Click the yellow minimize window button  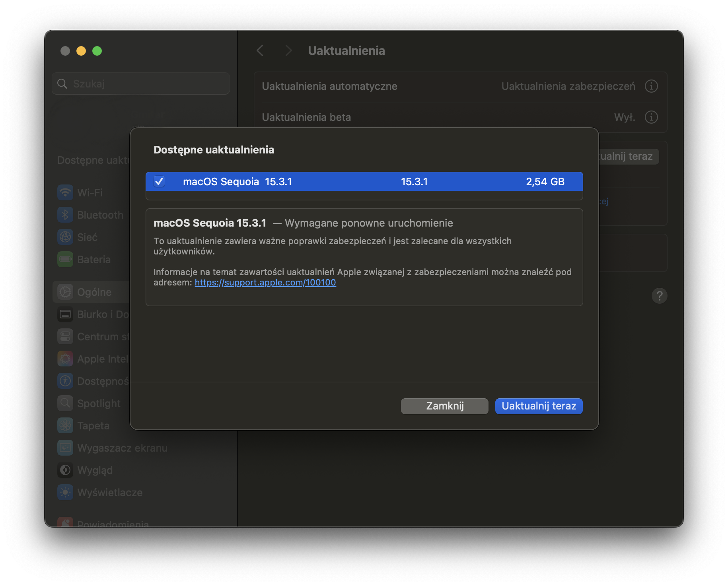pos(81,51)
